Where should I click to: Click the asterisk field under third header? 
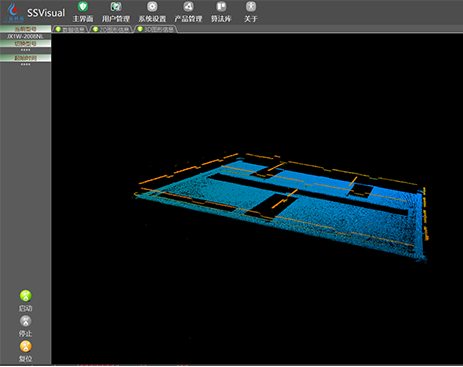[x=26, y=65]
